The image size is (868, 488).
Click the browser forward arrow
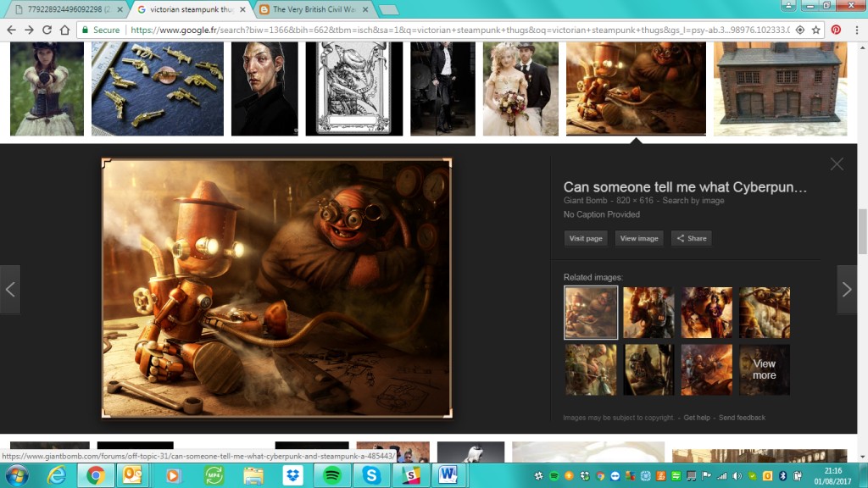(30, 30)
